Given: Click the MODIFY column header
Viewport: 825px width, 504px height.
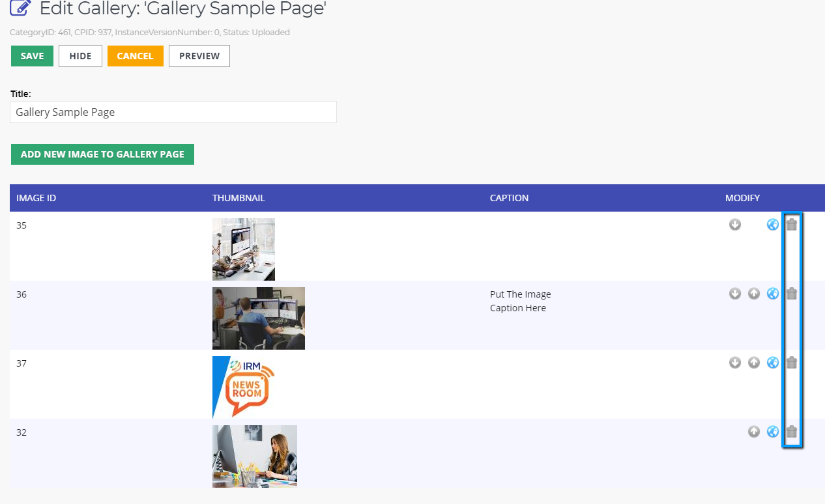Looking at the screenshot, I should coord(742,198).
